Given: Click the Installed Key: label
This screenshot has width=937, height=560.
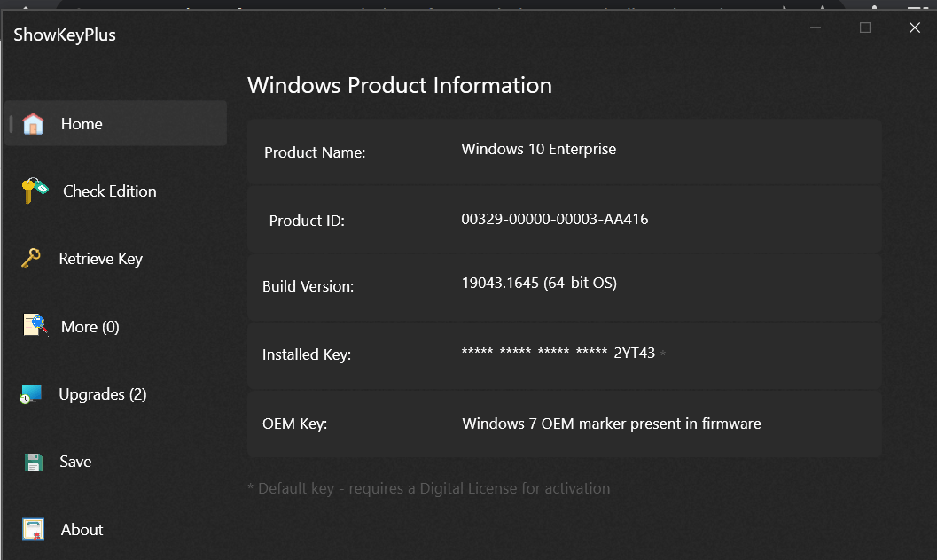Looking at the screenshot, I should pos(307,354).
